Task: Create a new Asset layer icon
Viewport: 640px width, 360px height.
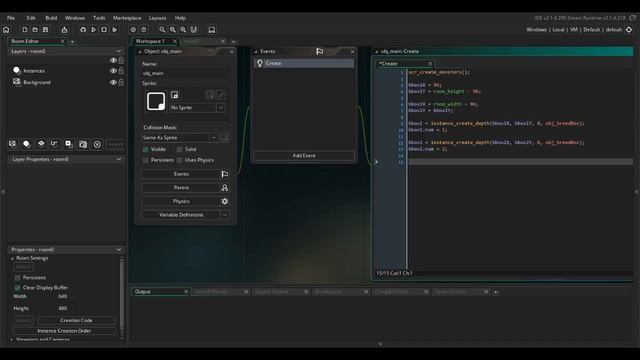Action: coord(69,144)
